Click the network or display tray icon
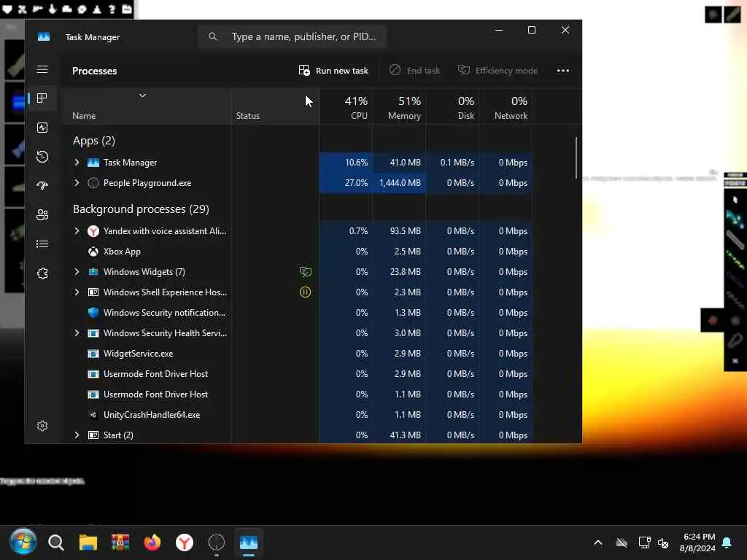747x560 pixels. click(x=644, y=542)
